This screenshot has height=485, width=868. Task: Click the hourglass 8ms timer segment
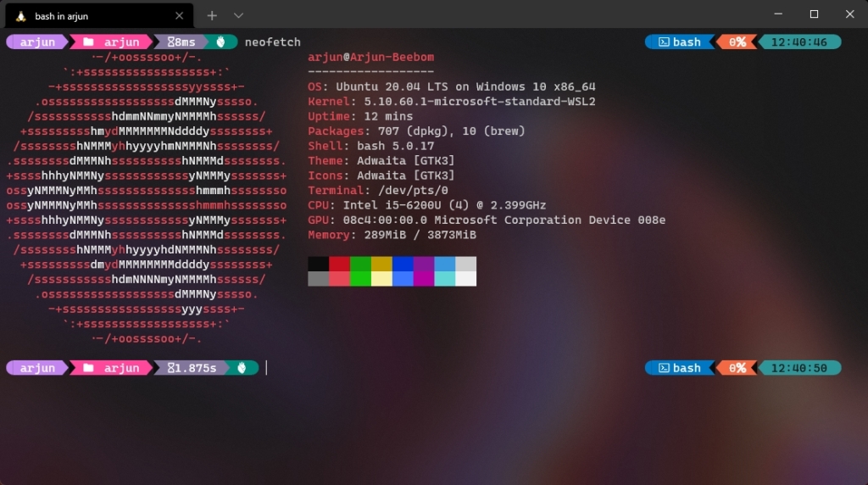coord(181,42)
